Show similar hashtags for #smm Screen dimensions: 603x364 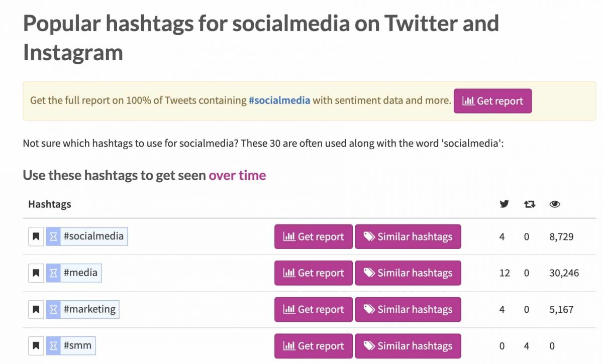coord(408,346)
